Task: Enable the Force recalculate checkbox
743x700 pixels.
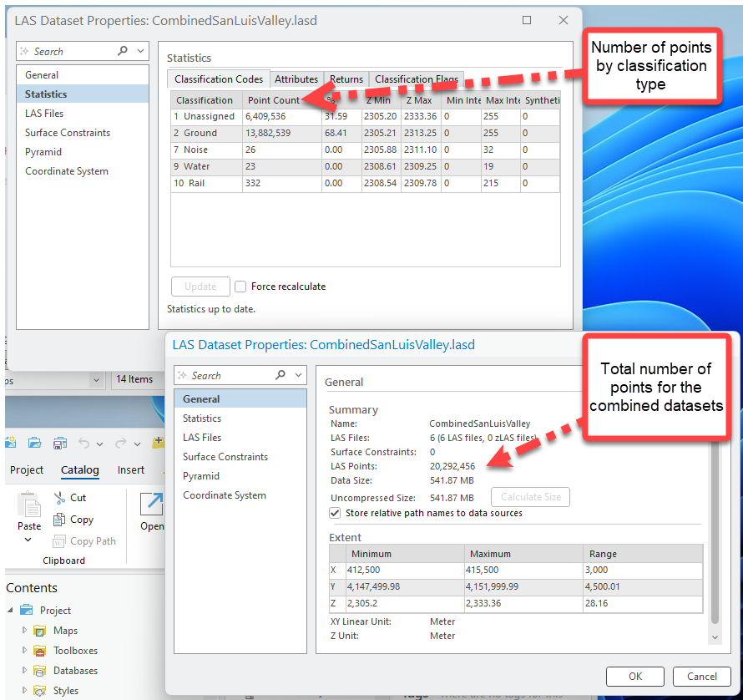Action: click(x=240, y=287)
